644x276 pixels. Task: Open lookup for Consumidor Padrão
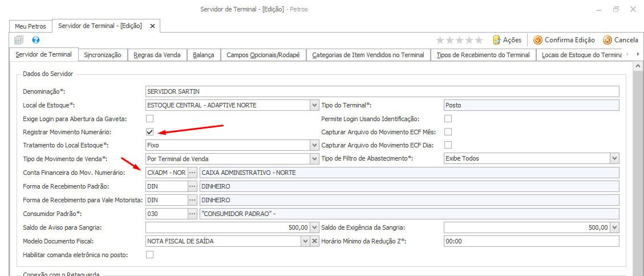click(x=192, y=214)
